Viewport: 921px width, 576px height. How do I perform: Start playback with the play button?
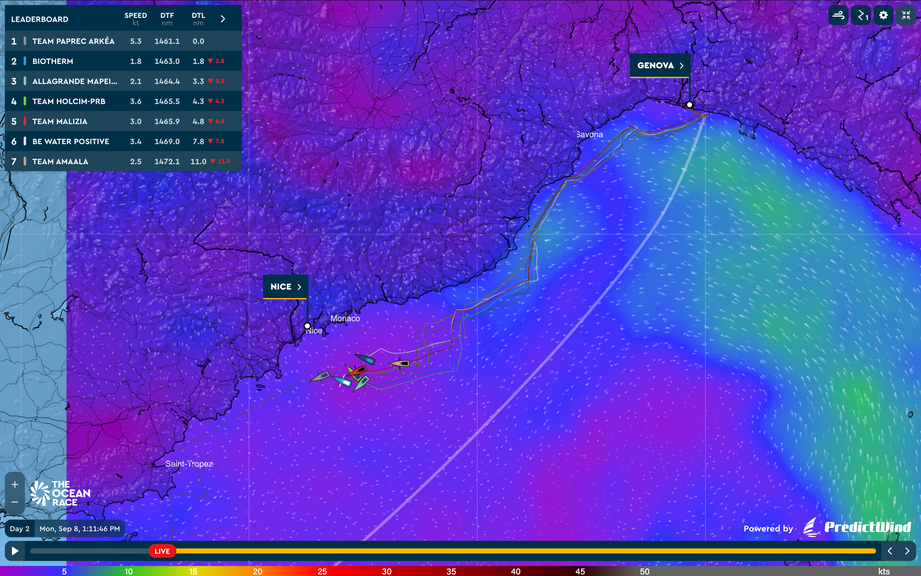click(x=15, y=551)
